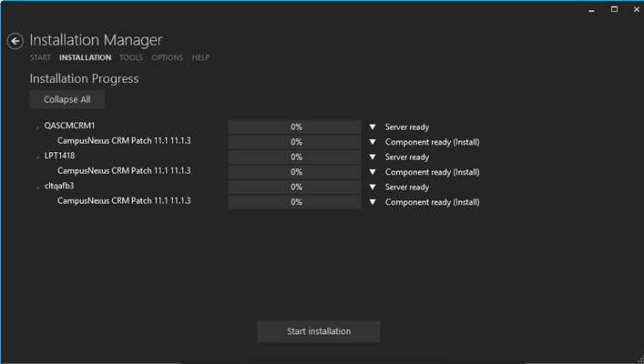Click the back arrow next to Installation Manager

[15, 41]
